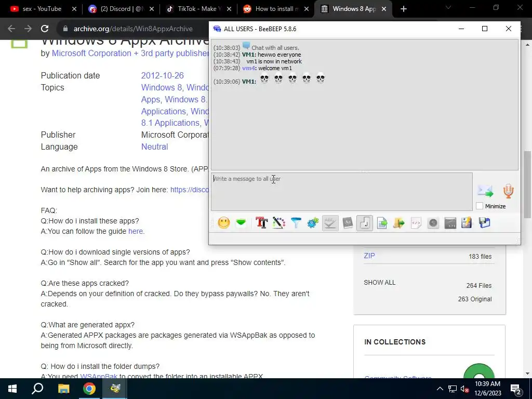This screenshot has height=399, width=532.
Task: Open the Neutral language link
Action: point(154,147)
